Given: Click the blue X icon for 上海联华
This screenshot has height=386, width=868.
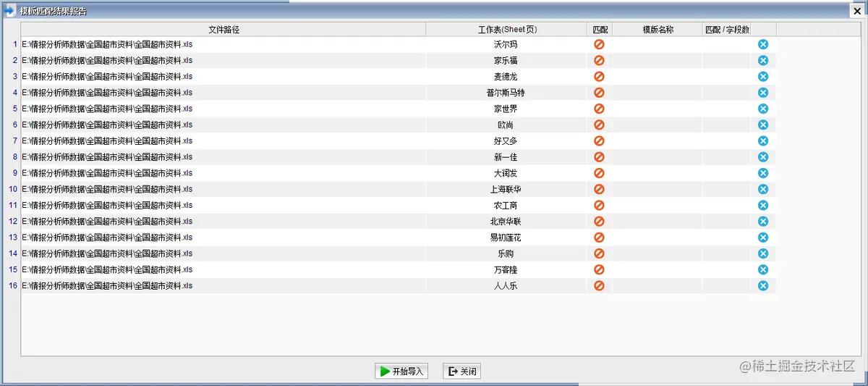Looking at the screenshot, I should pyautogui.click(x=763, y=189).
